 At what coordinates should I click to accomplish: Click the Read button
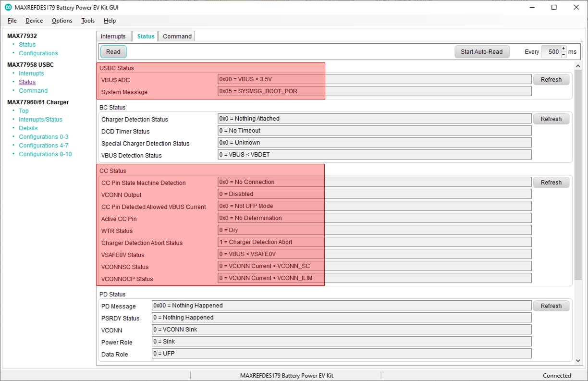click(x=113, y=52)
